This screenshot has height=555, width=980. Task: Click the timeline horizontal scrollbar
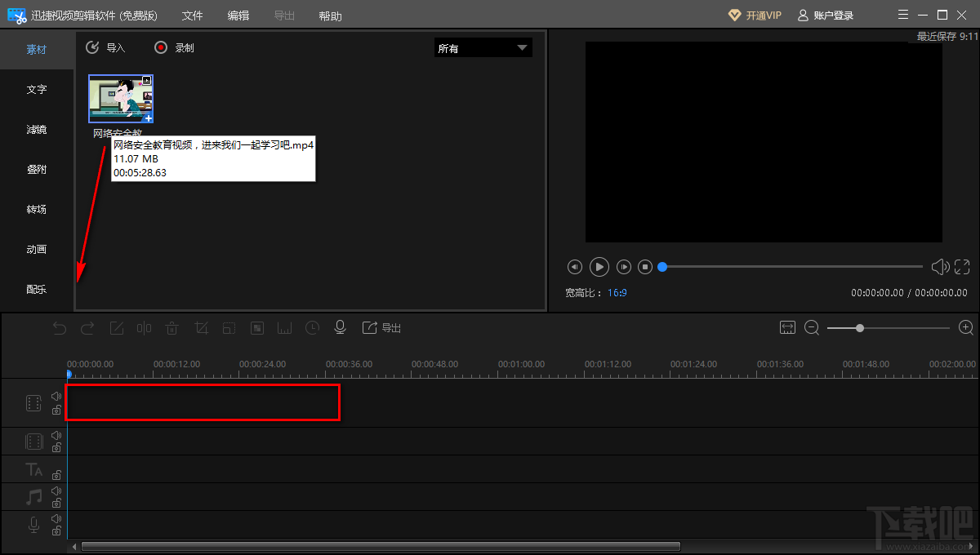pyautogui.click(x=381, y=546)
